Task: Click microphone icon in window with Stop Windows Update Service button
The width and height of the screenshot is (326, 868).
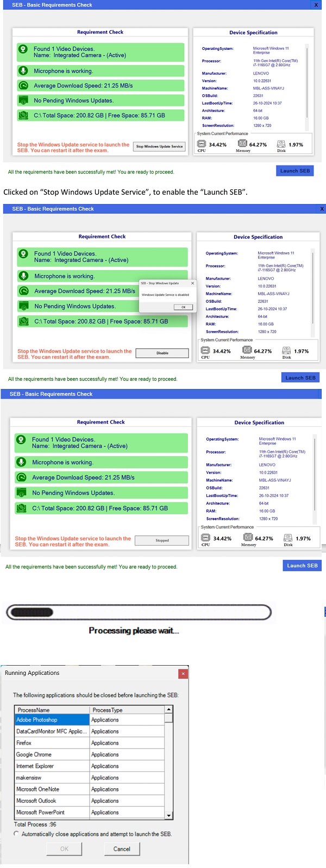Action: (23, 71)
